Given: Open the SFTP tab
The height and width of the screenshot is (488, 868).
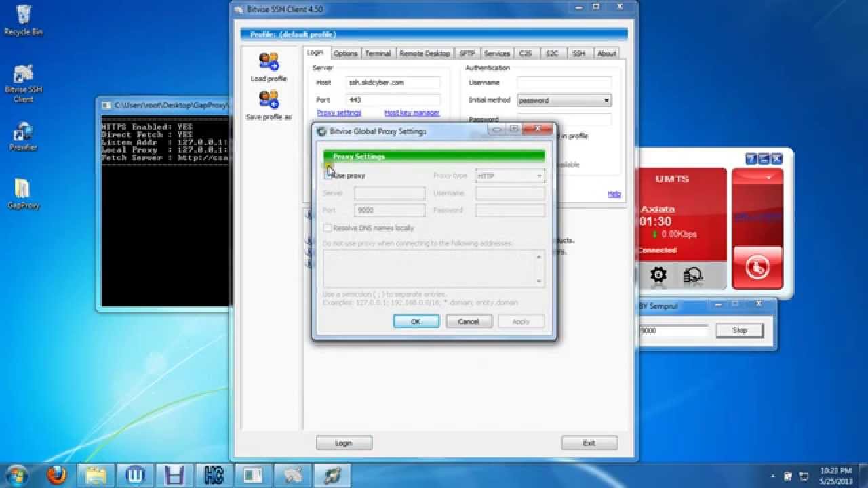Looking at the screenshot, I should click(x=467, y=53).
